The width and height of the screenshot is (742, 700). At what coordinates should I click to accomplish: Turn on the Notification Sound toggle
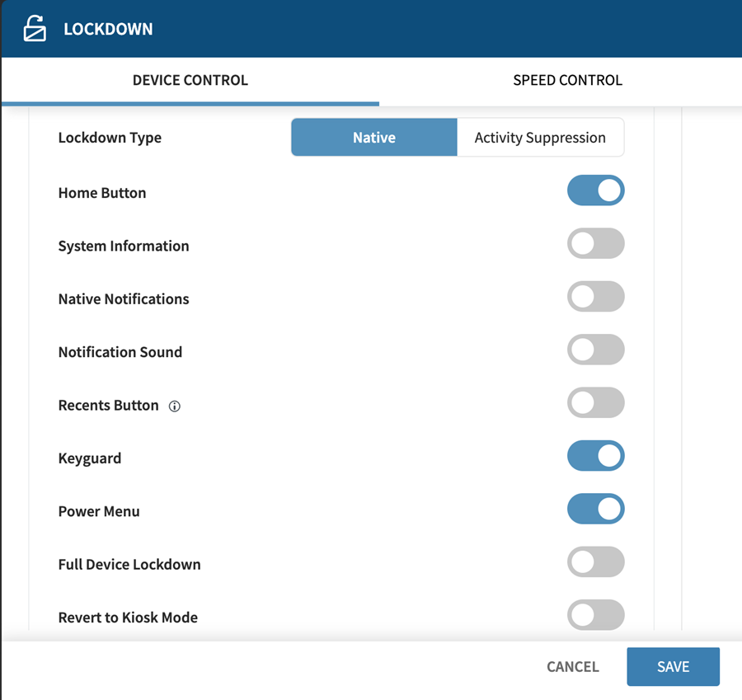point(596,350)
